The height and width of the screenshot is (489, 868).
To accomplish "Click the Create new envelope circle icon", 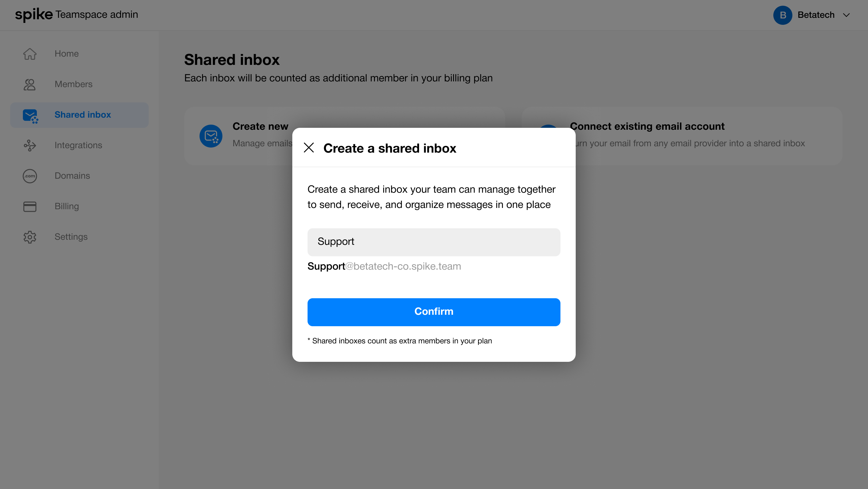I will coord(211,136).
